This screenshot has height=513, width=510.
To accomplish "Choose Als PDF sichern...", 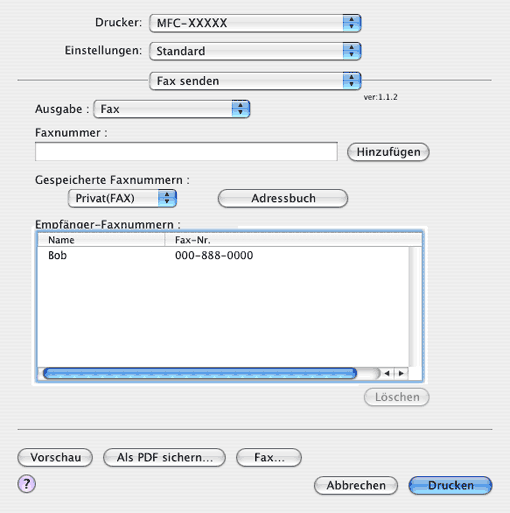I will click(164, 457).
